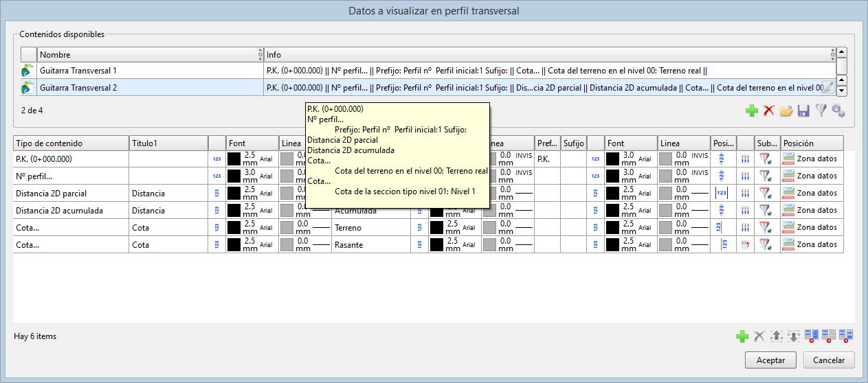Image resolution: width=868 pixels, height=383 pixels.
Task: Click the Aceptar button
Action: (770, 360)
